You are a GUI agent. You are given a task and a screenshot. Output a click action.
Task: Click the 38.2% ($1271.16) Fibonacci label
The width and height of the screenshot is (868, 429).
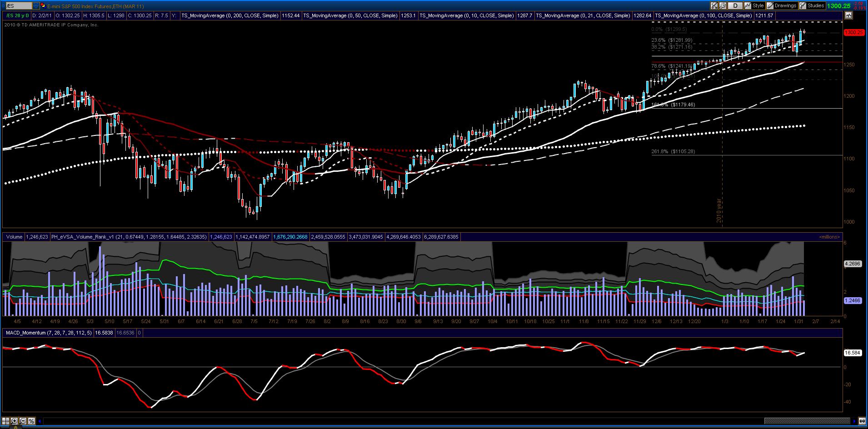[x=672, y=47]
